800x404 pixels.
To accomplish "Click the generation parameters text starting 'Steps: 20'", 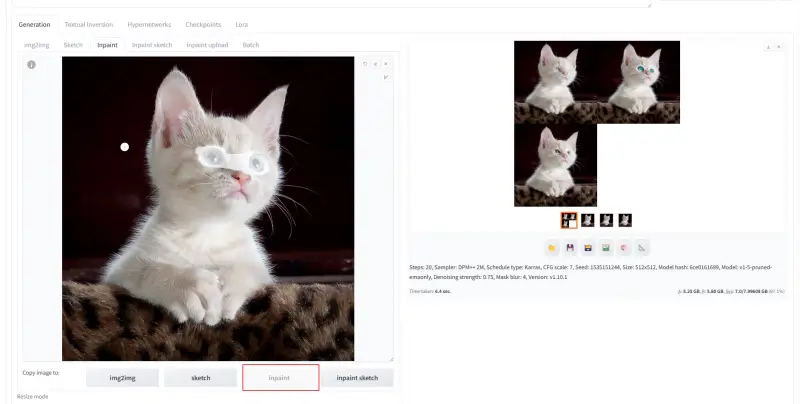I will [590, 272].
